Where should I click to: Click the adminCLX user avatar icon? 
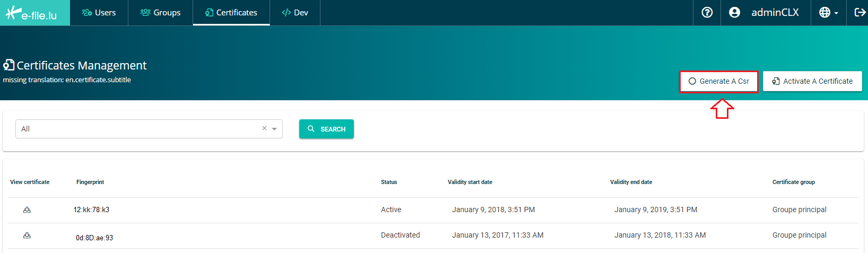734,12
